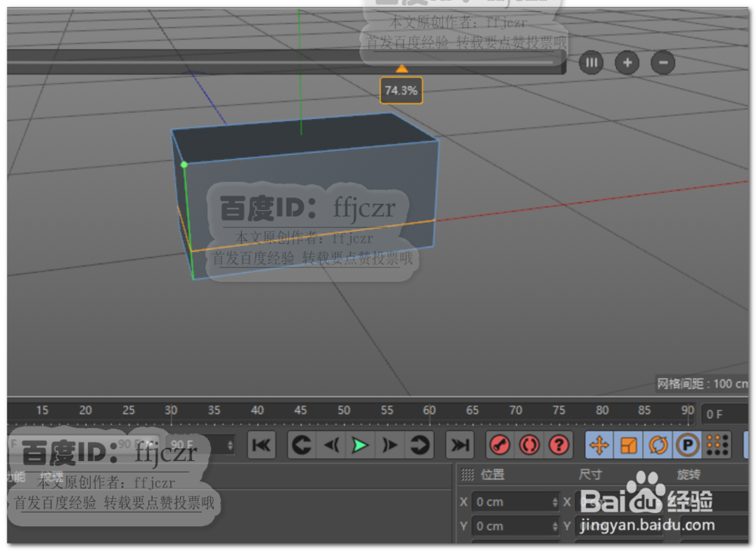Viewport: 756px width, 551px height.
Task: Play the animation forward
Action: pyautogui.click(x=360, y=445)
